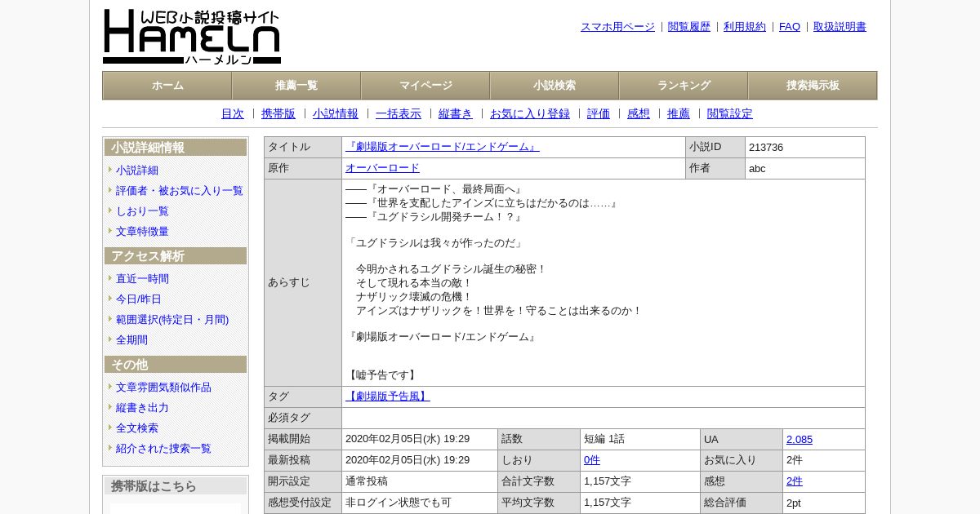Open the FAQ link

790,27
